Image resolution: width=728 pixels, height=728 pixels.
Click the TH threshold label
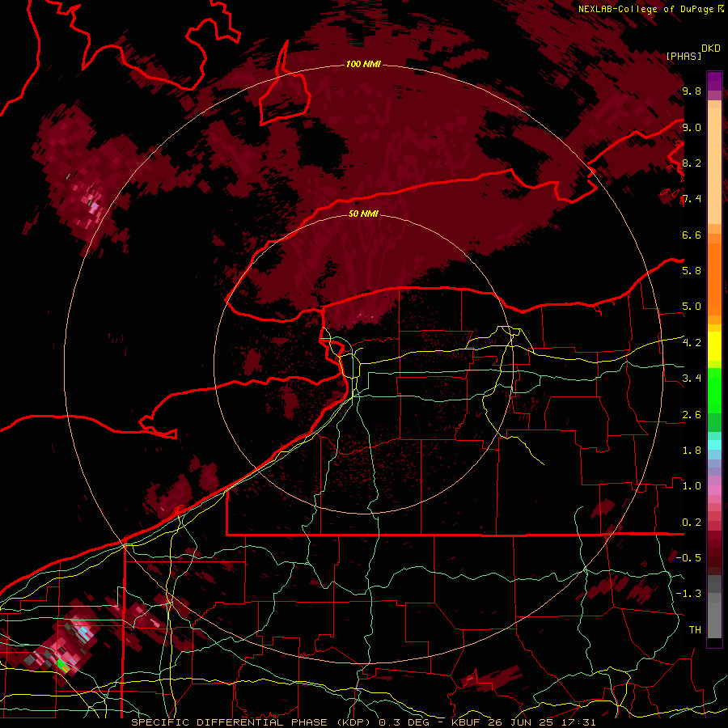coord(695,629)
